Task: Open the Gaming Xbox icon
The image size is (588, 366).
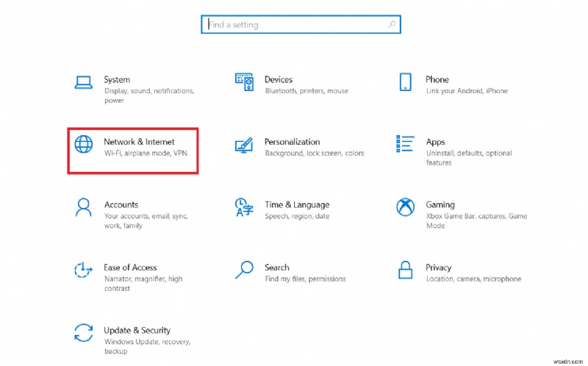Action: [405, 207]
